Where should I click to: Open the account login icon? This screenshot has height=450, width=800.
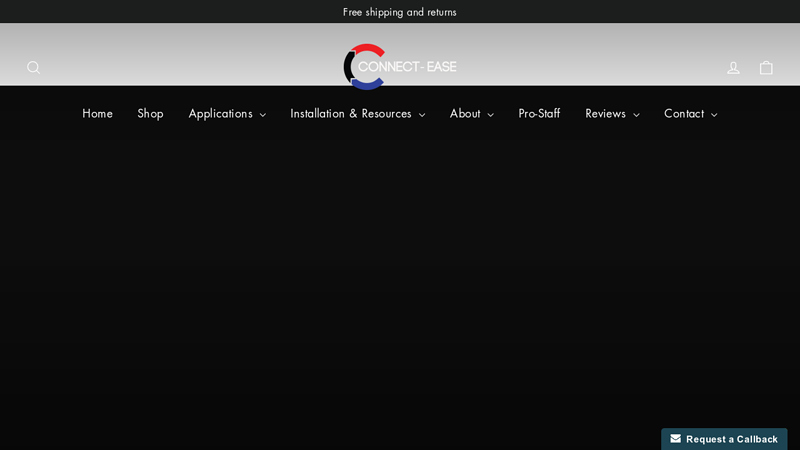pyautogui.click(x=733, y=67)
